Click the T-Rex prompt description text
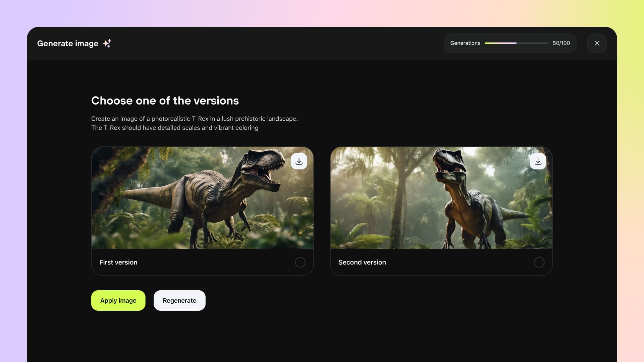The height and width of the screenshot is (362, 644). (194, 123)
